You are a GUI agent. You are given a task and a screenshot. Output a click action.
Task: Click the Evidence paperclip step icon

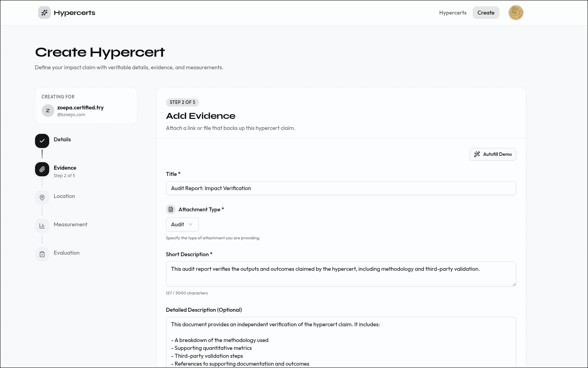click(x=42, y=169)
